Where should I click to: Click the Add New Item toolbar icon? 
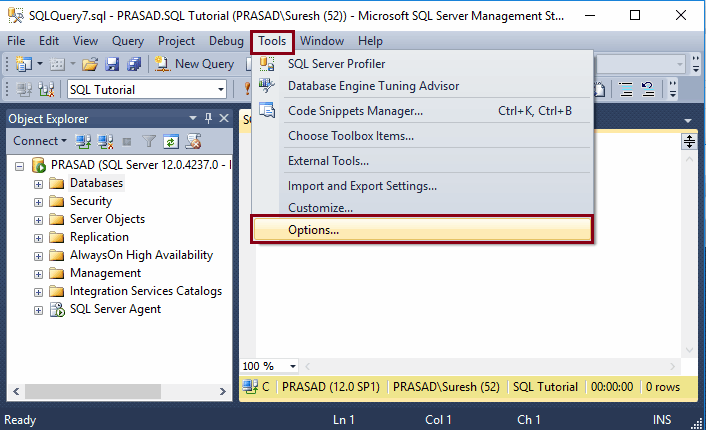point(57,64)
